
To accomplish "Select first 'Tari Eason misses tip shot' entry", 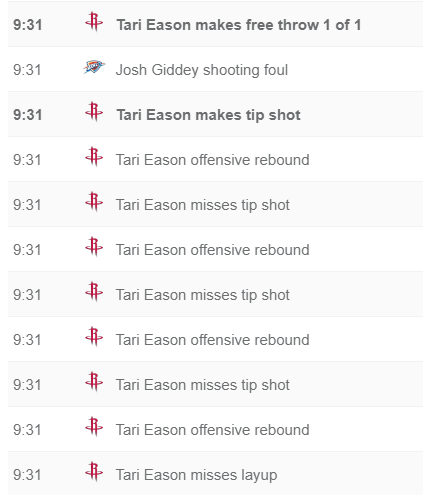I will 203,205.
